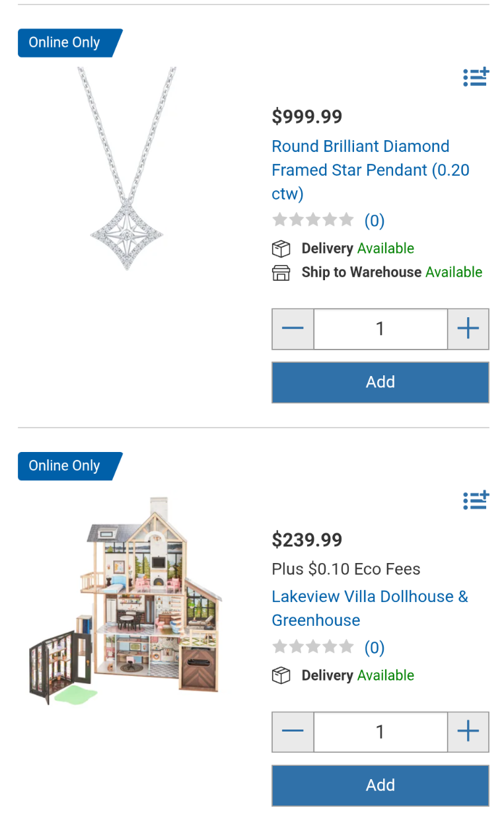
Task: Click the pendant's Ship to Warehouse store icon
Action: tap(281, 272)
